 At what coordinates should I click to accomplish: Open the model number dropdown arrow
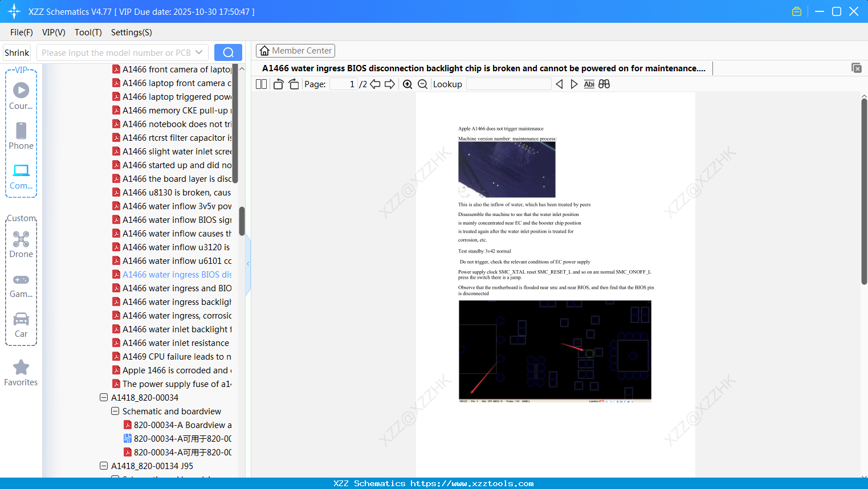point(199,52)
